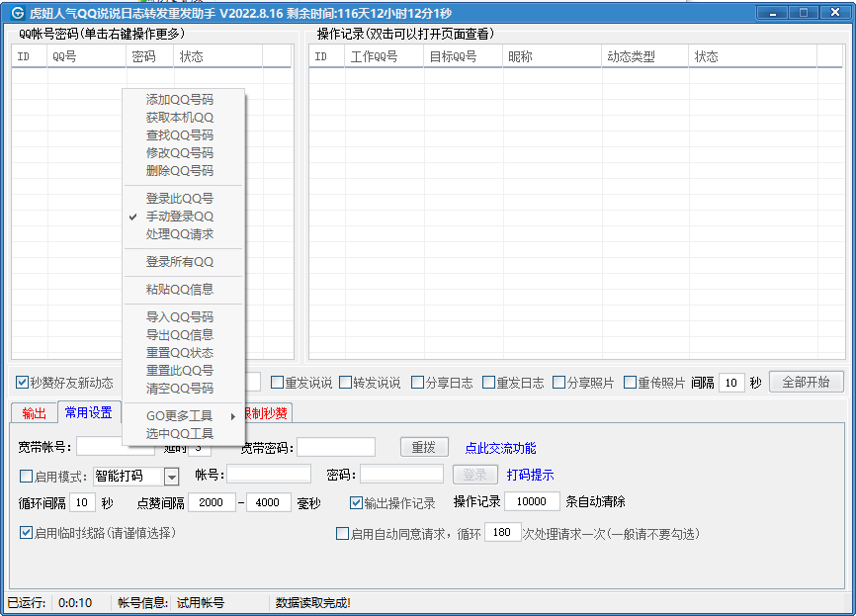
Task: Click the 目标QQ号 column header
Action: coord(463,56)
